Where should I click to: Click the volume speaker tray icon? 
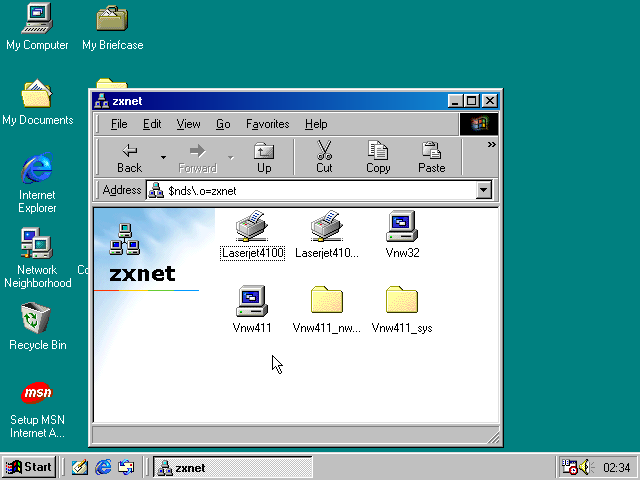[x=587, y=467]
